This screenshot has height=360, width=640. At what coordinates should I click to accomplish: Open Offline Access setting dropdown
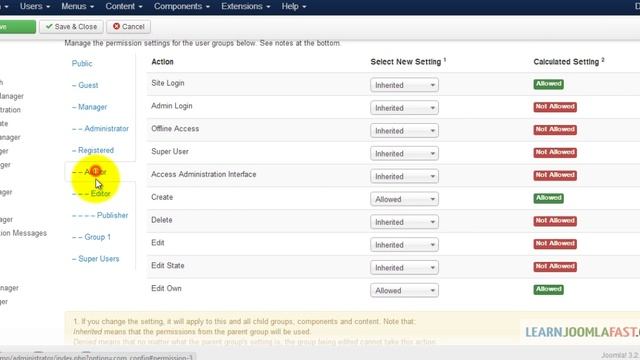click(404, 131)
